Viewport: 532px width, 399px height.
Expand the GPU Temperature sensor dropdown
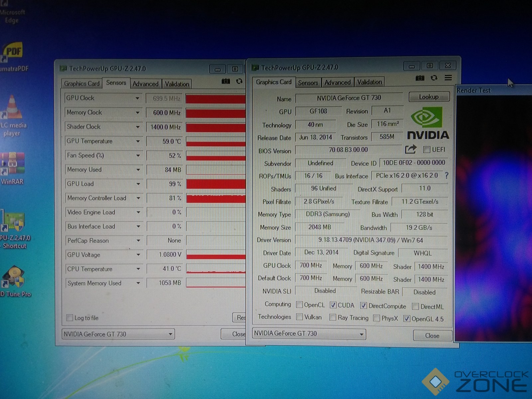138,141
